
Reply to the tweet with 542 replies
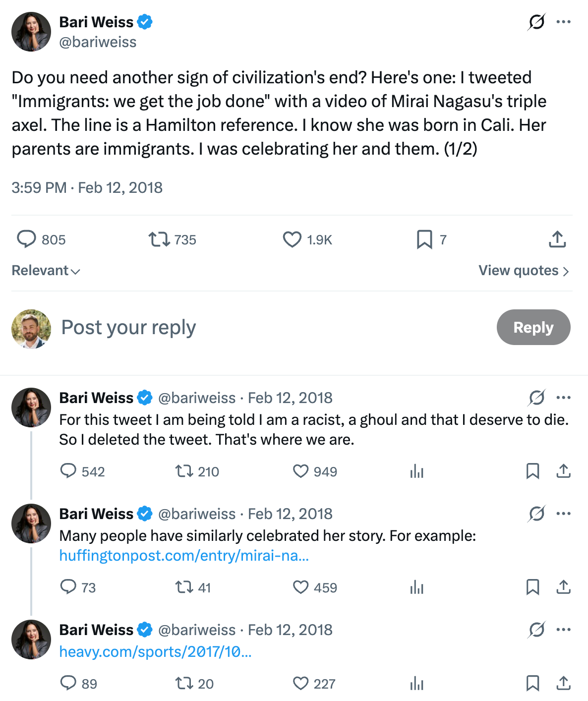(68, 471)
